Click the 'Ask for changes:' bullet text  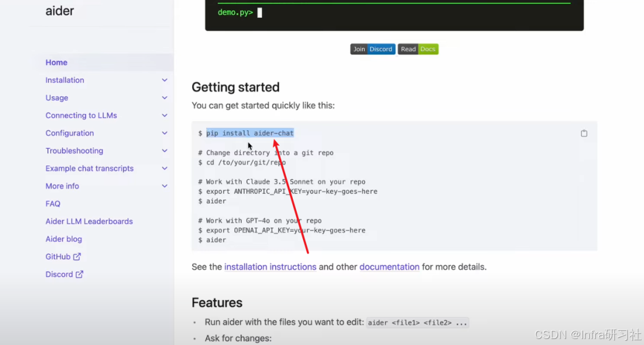point(238,338)
